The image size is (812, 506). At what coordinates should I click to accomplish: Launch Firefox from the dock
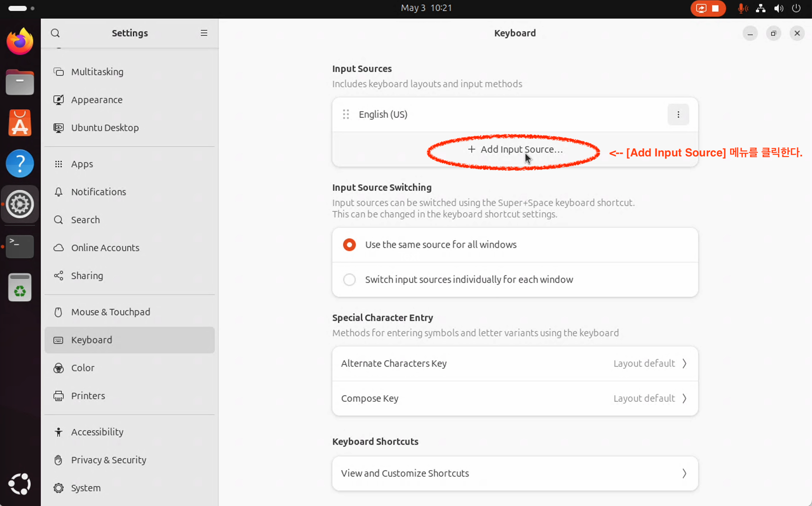click(20, 42)
